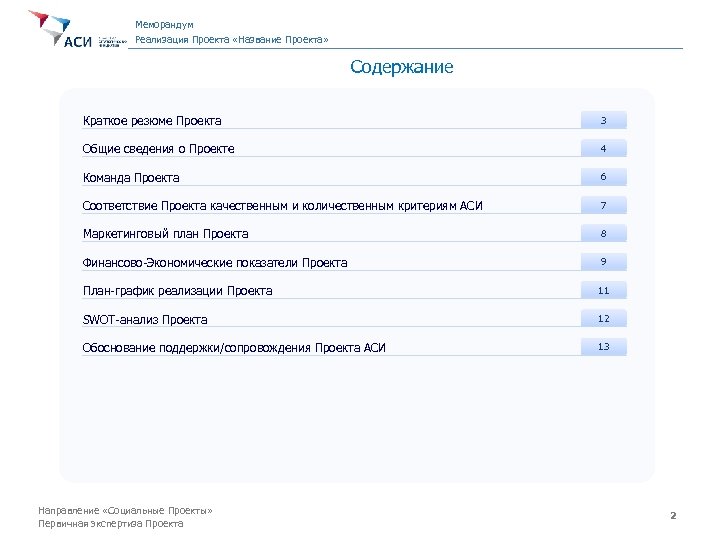720x540 pixels.
Task: Click page number box 7
Action: point(603,205)
